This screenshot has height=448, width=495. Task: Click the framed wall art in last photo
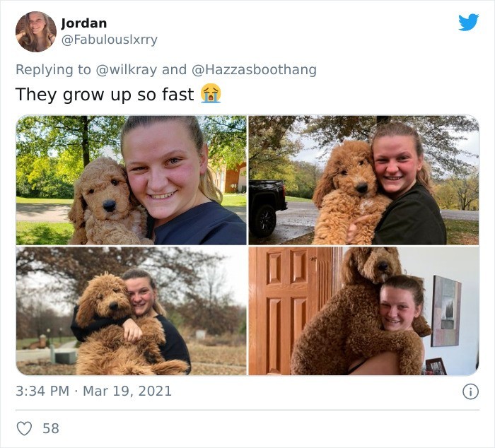point(445,311)
